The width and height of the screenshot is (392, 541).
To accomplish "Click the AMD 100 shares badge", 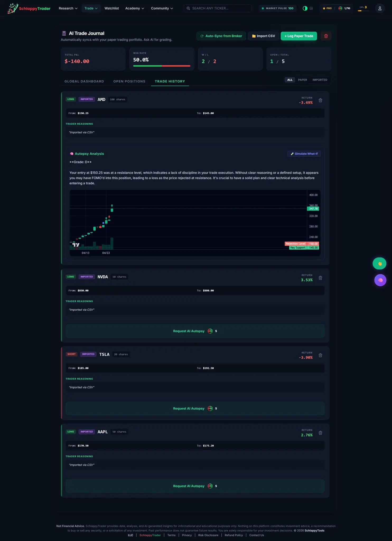I will pyautogui.click(x=118, y=100).
